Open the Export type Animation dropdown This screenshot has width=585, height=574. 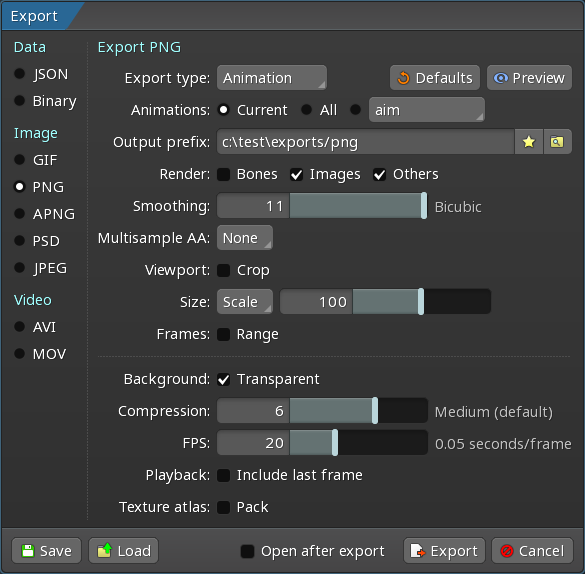[272, 78]
